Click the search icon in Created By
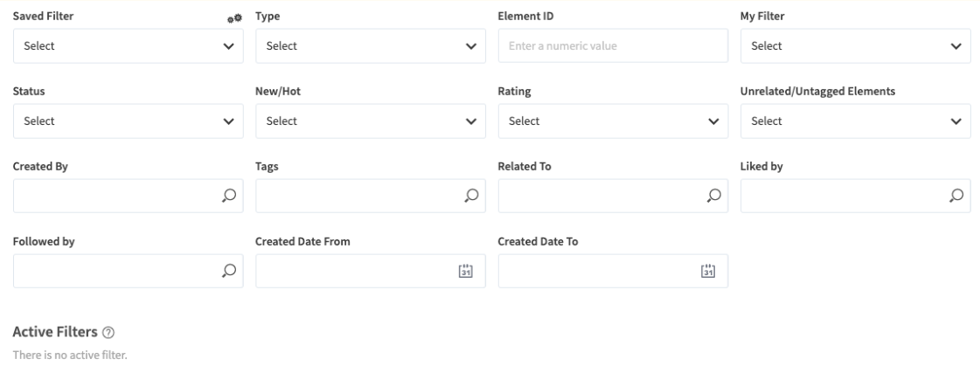This screenshot has width=980, height=366. click(229, 196)
